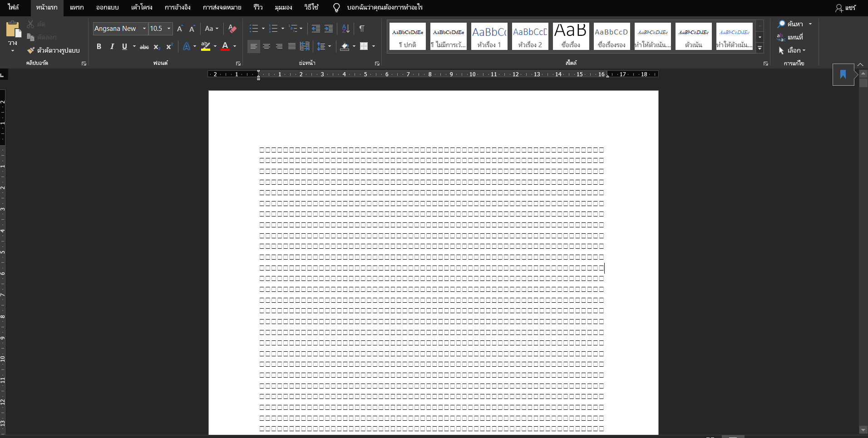Click the Sort A-Z icon

pos(345,29)
